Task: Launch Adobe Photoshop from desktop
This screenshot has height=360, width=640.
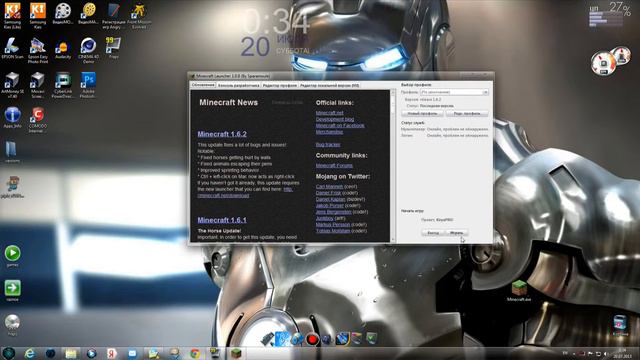Action: pyautogui.click(x=88, y=85)
